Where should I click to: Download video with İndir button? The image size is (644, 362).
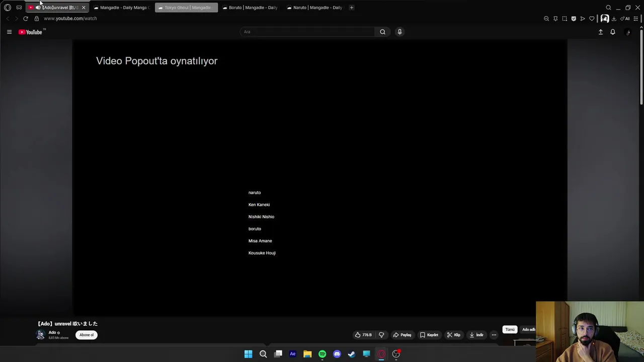tap(476, 335)
